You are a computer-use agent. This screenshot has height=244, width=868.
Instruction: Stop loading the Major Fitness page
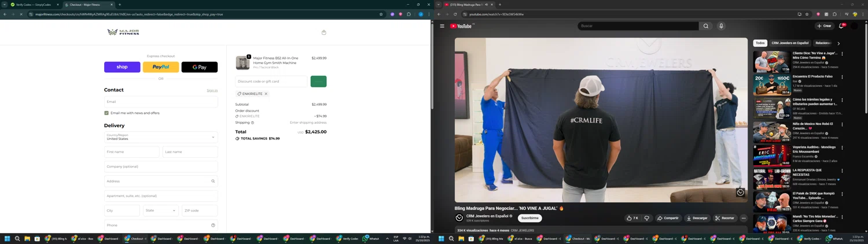pyautogui.click(x=21, y=14)
